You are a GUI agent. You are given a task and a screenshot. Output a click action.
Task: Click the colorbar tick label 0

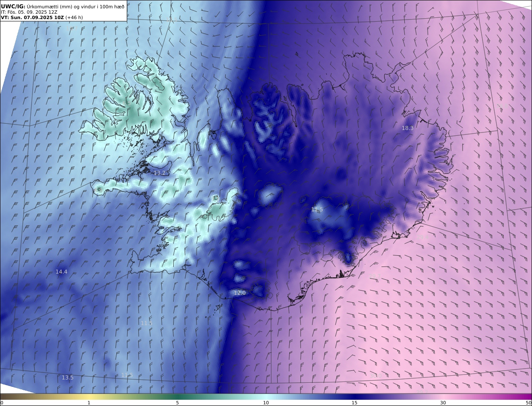[2, 403]
